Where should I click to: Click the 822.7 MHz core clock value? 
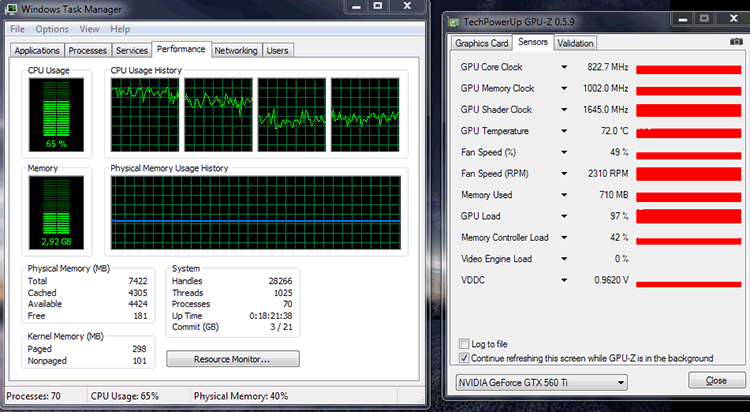607,67
